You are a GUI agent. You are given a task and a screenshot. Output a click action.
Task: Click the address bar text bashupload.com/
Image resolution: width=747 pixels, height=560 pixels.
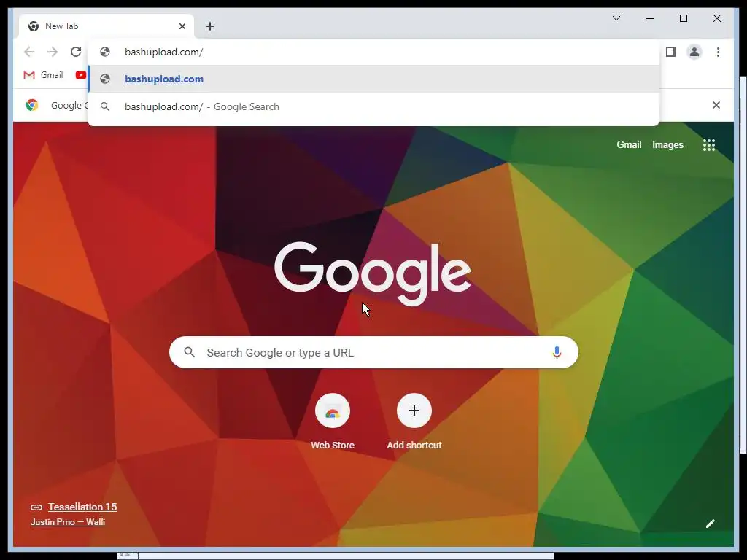(x=164, y=52)
